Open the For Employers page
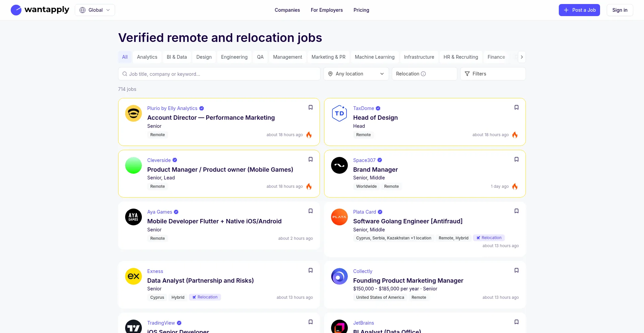The width and height of the screenshot is (644, 333). (327, 10)
